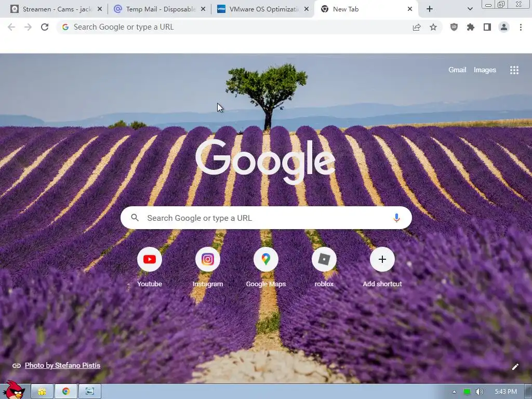
Task: Open a new tab with the plus button
Action: pos(430,9)
